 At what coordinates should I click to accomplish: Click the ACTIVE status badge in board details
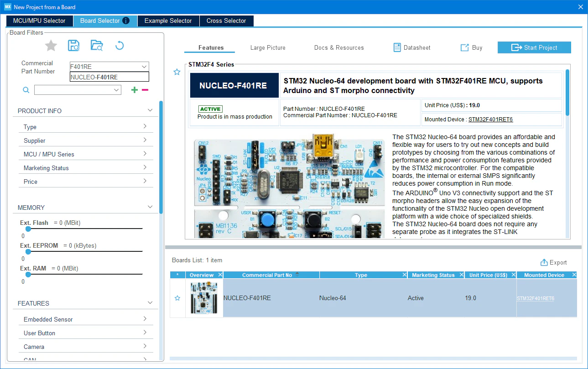tap(210, 109)
